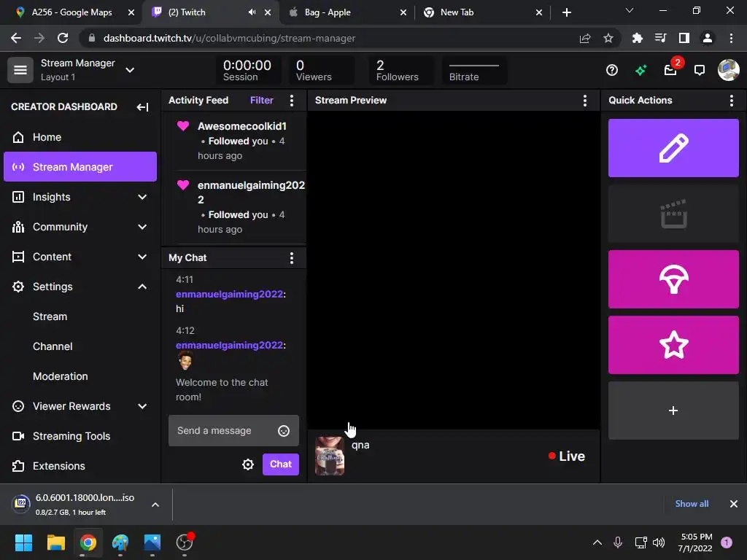Viewport: 747px width, 560px height.
Task: Open Windows Start menu
Action: click(23, 542)
